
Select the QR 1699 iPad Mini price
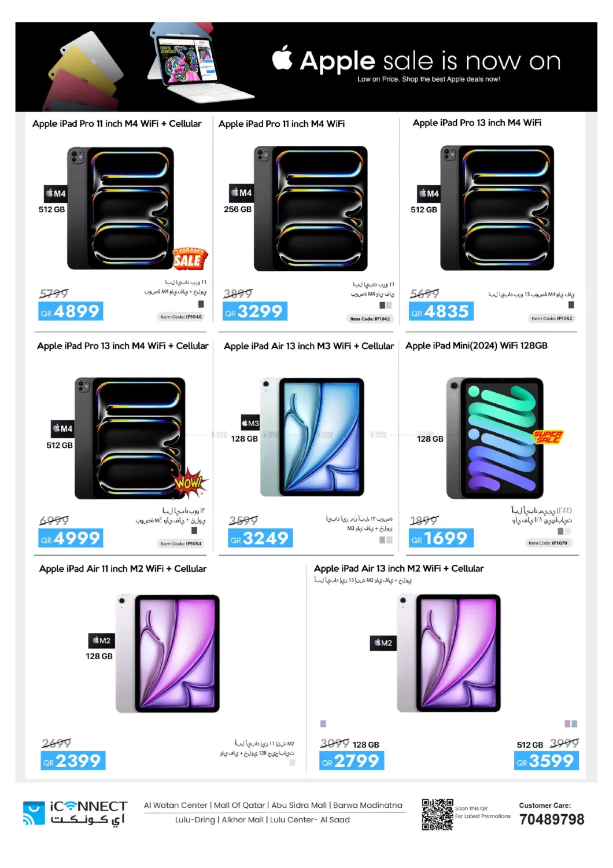[x=441, y=538]
